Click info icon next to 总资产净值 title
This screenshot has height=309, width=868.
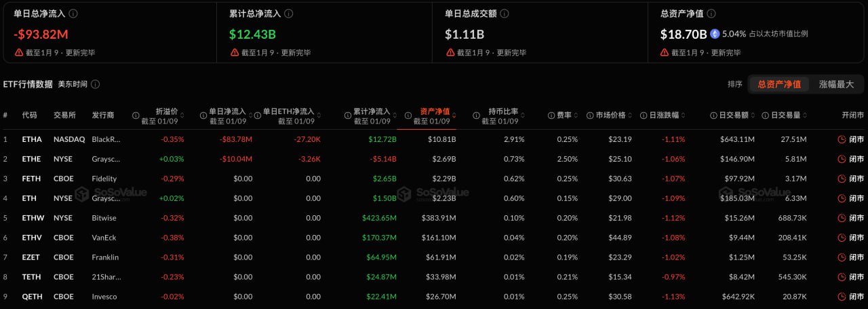pyautogui.click(x=711, y=14)
